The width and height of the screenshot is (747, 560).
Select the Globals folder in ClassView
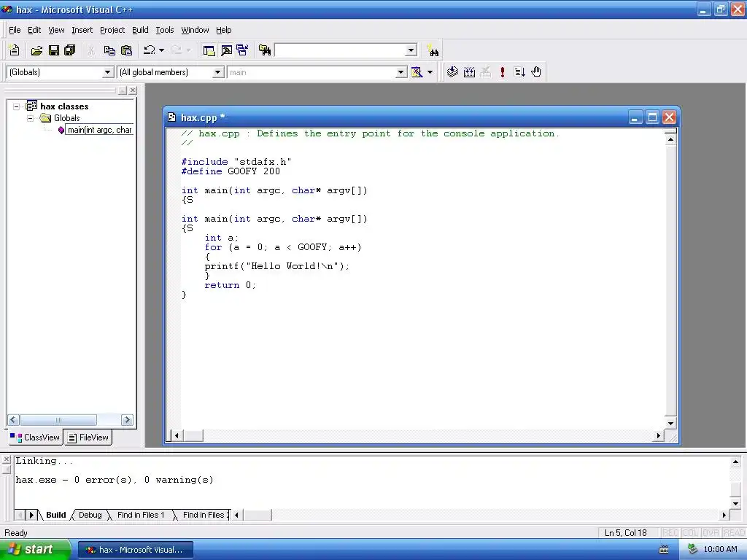(x=66, y=118)
